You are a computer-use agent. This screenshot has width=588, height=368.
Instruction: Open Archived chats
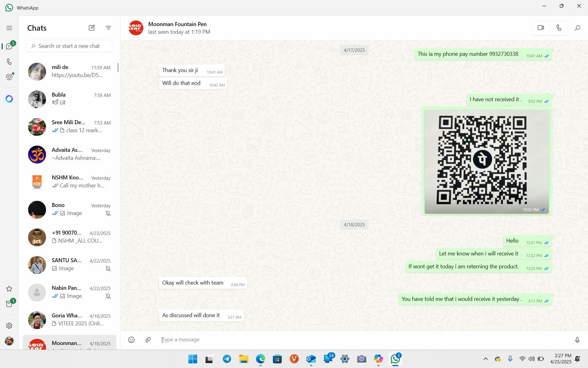[x=9, y=304]
